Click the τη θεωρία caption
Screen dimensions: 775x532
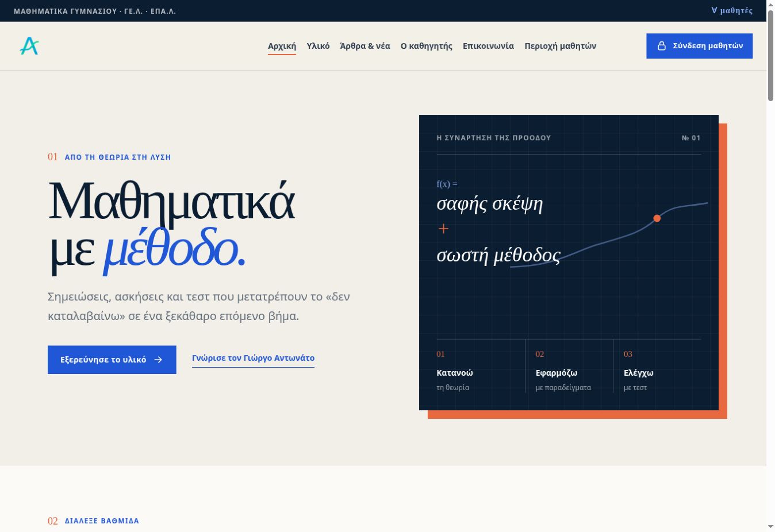[x=452, y=388]
